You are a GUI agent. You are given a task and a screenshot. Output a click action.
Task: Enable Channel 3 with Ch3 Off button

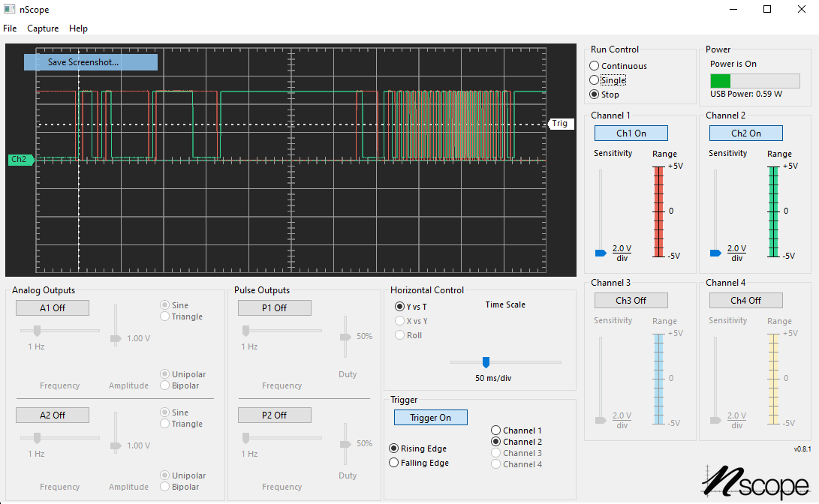pos(631,300)
